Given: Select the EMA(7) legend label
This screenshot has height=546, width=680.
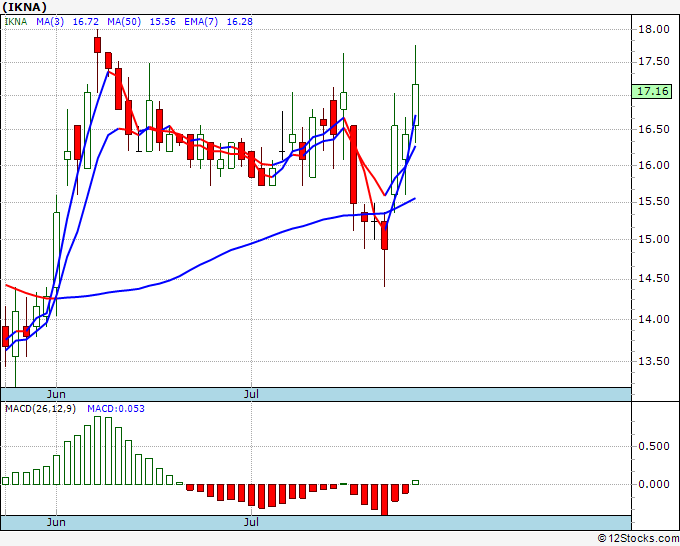Looking at the screenshot, I should [201, 21].
